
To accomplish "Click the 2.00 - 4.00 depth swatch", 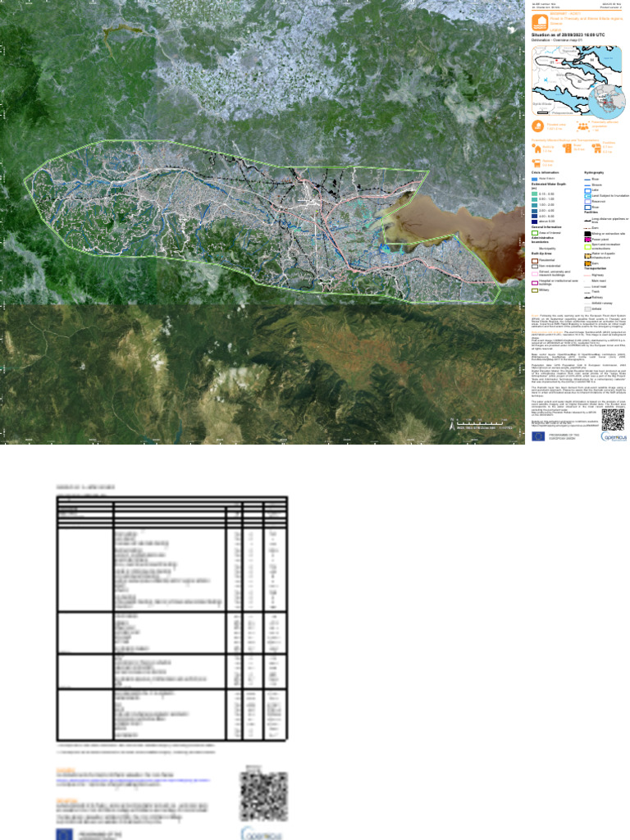I will pyautogui.click(x=535, y=211).
